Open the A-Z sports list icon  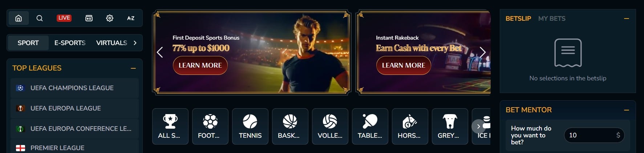(131, 18)
